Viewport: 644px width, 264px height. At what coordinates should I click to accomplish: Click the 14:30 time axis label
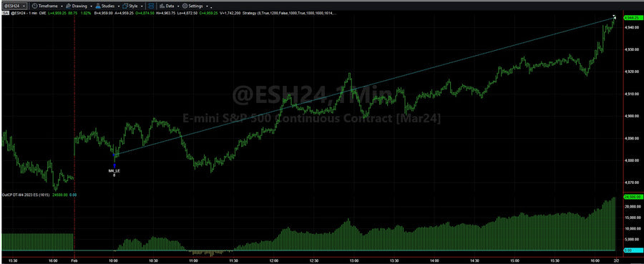pos(474,260)
